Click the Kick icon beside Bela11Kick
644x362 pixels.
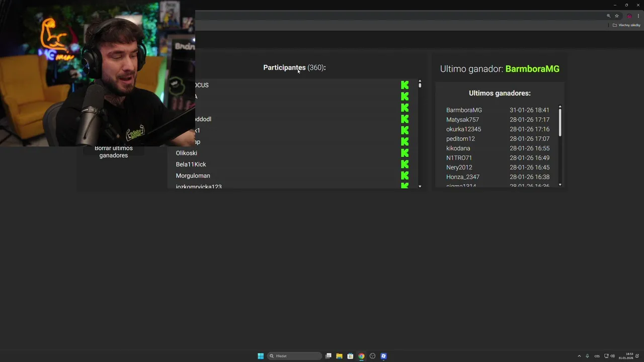click(405, 164)
